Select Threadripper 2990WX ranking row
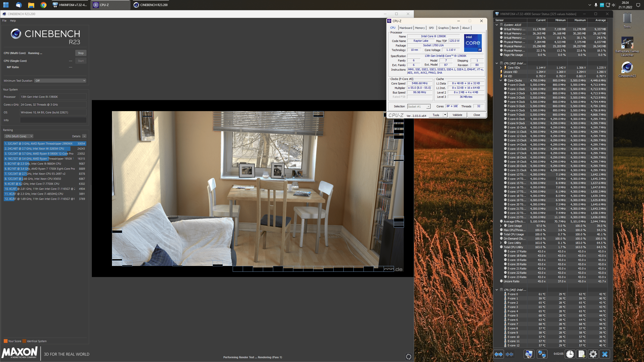Image resolution: width=644 pixels, height=362 pixels. (45, 144)
